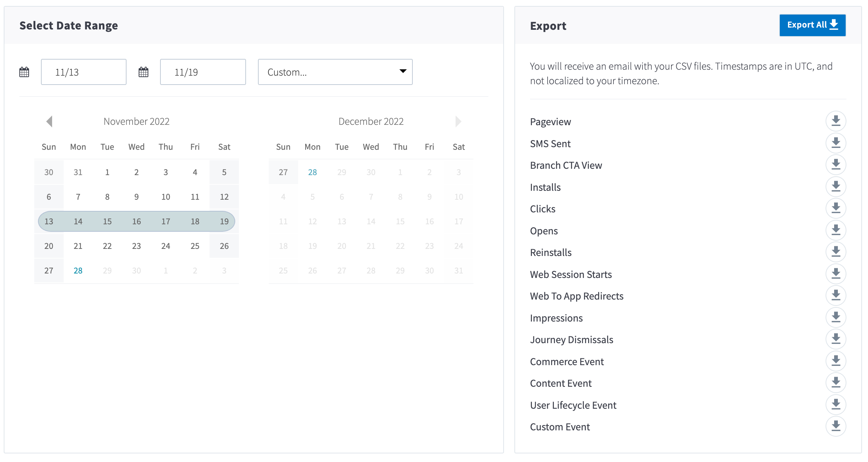Viewport: 868px width, 462px height.
Task: Download the Commerce Event export
Action: point(836,361)
